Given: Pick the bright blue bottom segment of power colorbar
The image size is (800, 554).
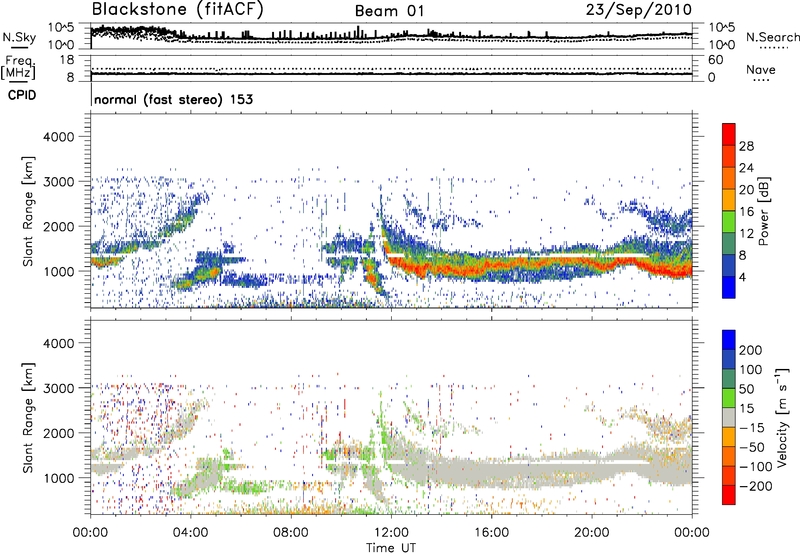Looking at the screenshot, I should coord(729,287).
